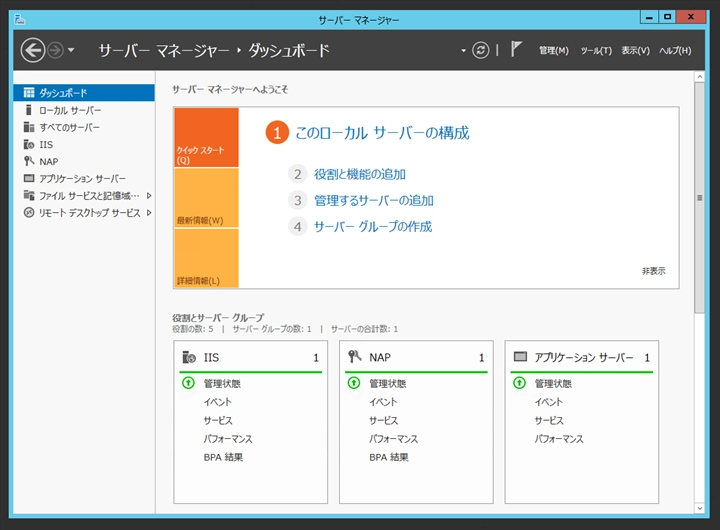Click the リモート デスクトップ サービス sidebar icon
The image size is (720, 530).
pyautogui.click(x=29, y=212)
